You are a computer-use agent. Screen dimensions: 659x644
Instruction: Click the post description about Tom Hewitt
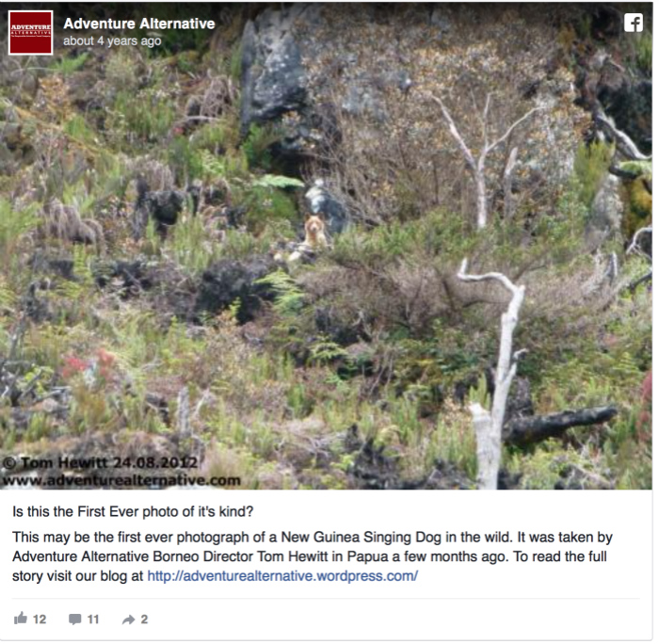coord(313,556)
